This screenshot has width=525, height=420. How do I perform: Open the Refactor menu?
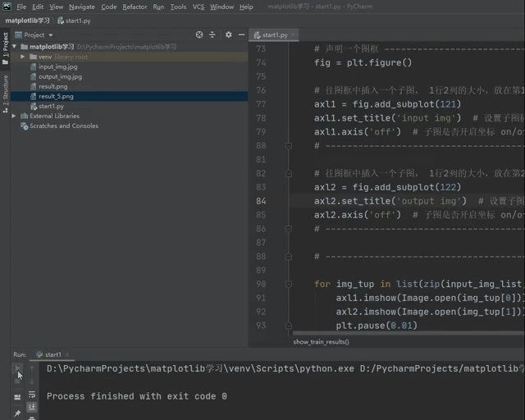click(135, 7)
